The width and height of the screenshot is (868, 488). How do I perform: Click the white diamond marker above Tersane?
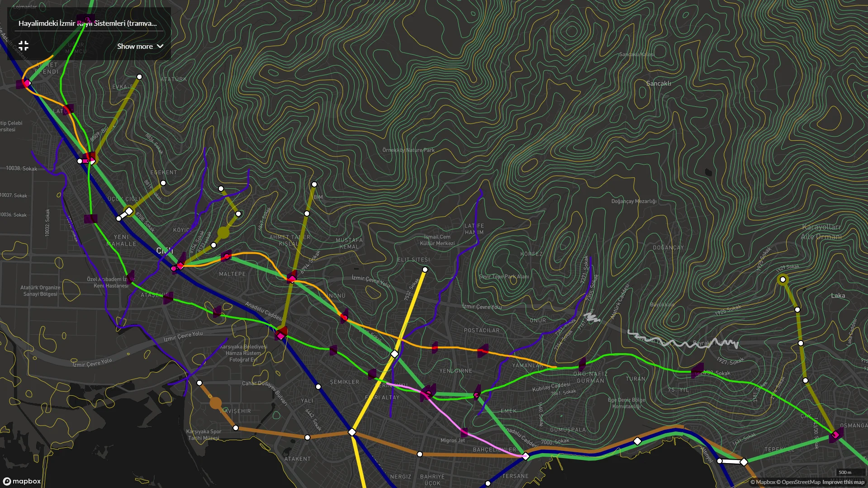click(x=526, y=456)
